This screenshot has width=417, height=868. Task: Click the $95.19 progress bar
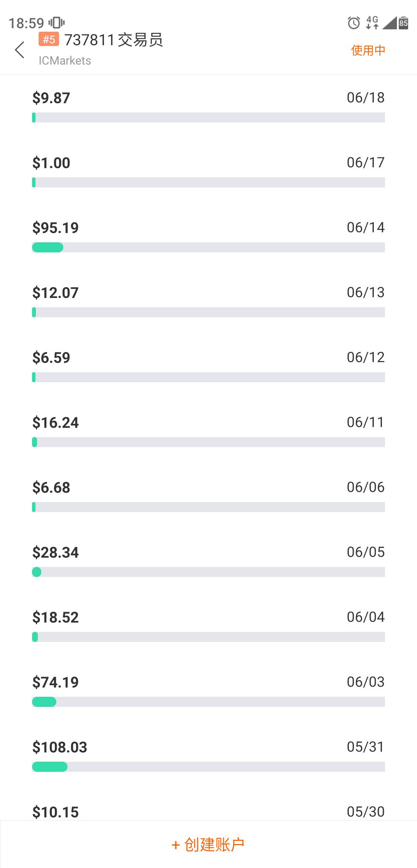208,247
